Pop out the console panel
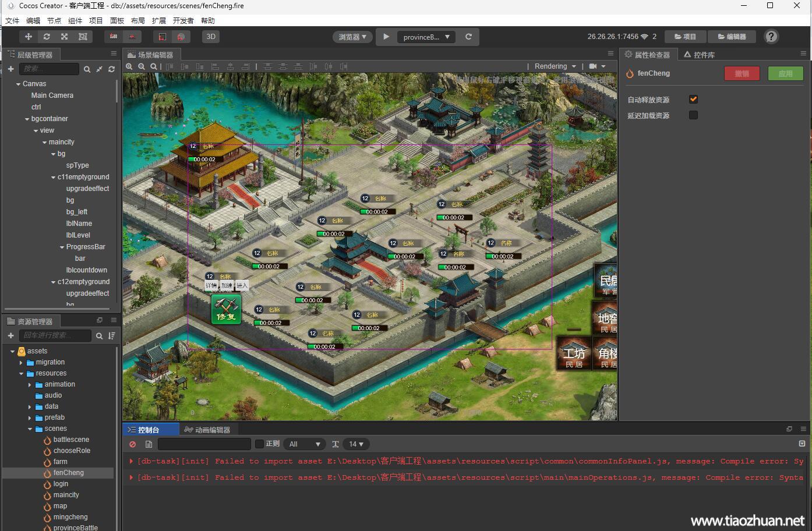This screenshot has width=812, height=531. 789,429
